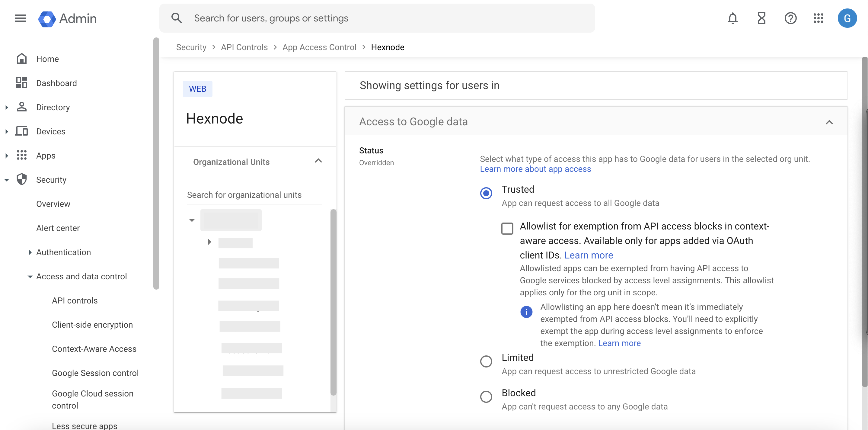Select the Blocked access option
868x430 pixels.
pos(486,397)
